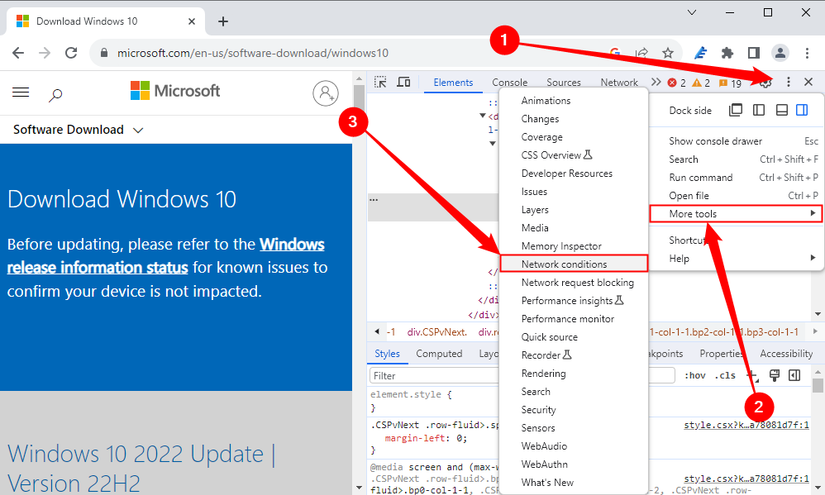The height and width of the screenshot is (495, 825).
Task: Open Chrome three-dot menu
Action: (807, 53)
